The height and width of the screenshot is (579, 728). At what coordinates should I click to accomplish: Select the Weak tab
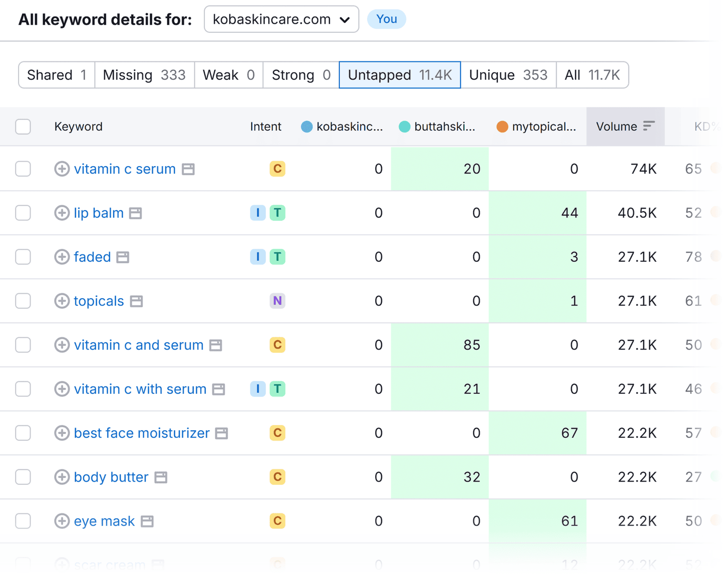click(x=228, y=75)
